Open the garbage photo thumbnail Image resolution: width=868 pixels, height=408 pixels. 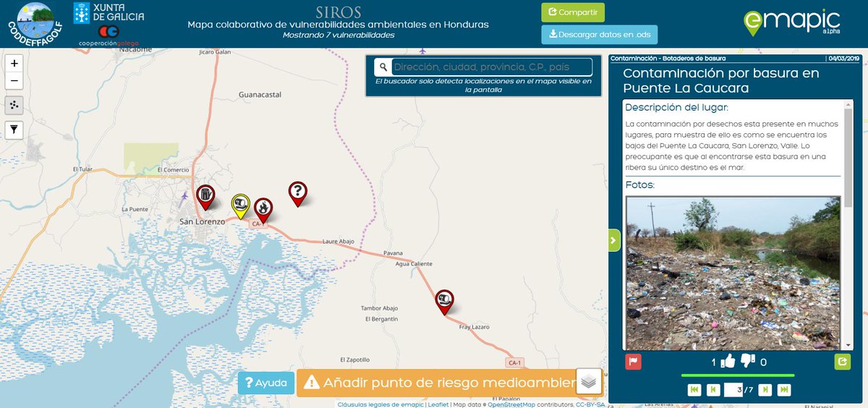click(733, 273)
